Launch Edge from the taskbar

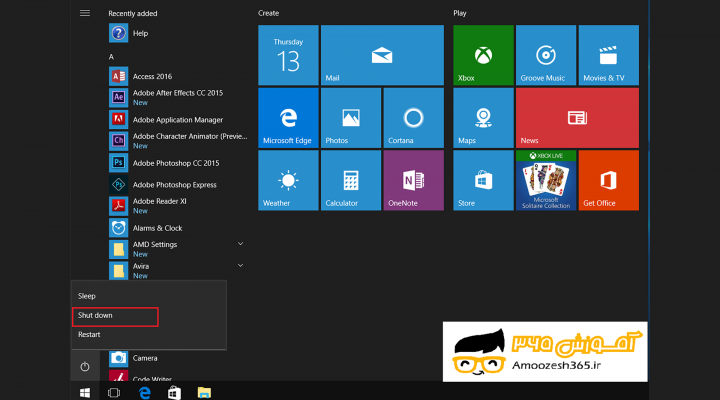[145, 393]
